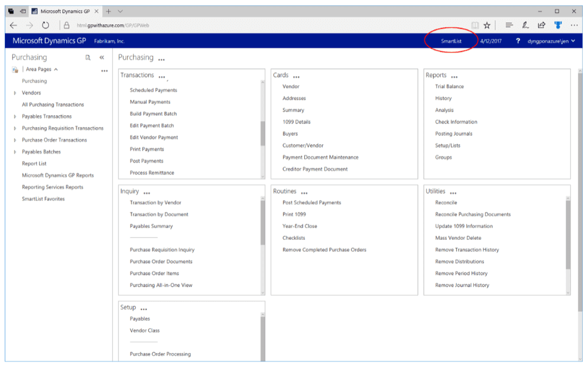
Task: Click the web notes pen icon
Action: tap(525, 25)
